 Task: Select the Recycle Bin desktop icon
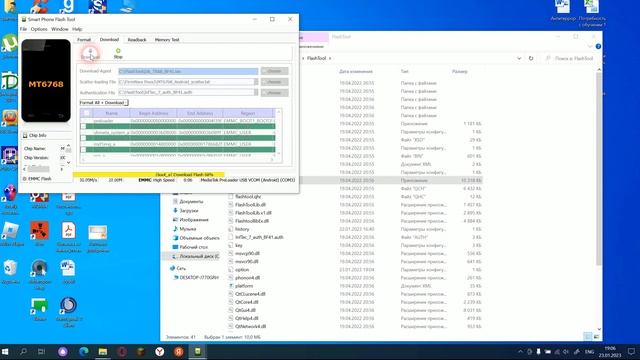pos(10,268)
